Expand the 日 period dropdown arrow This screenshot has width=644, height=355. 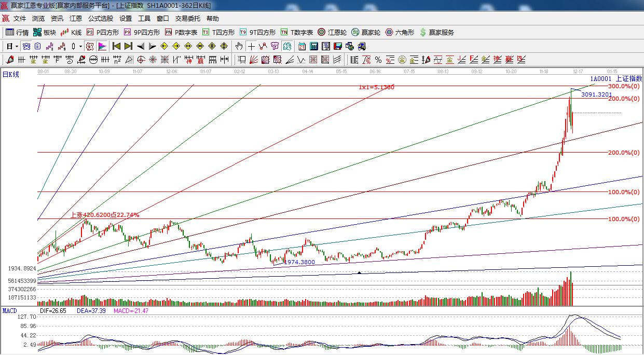tap(16, 46)
